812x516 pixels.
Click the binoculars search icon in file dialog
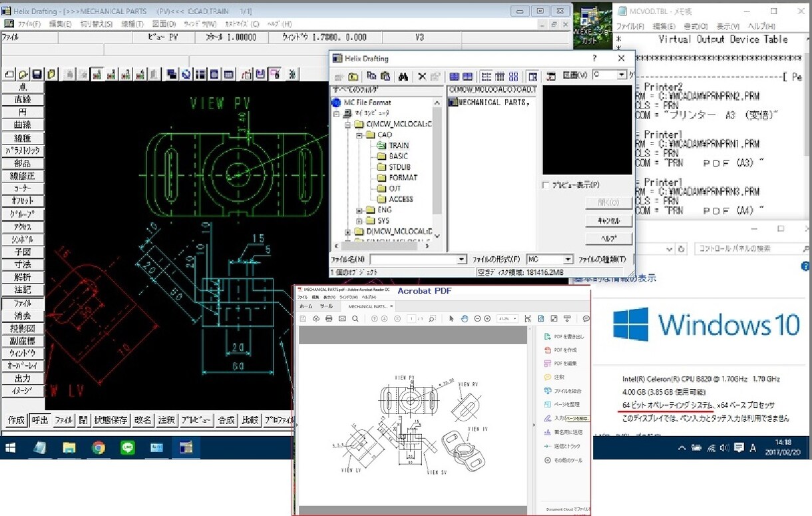403,77
